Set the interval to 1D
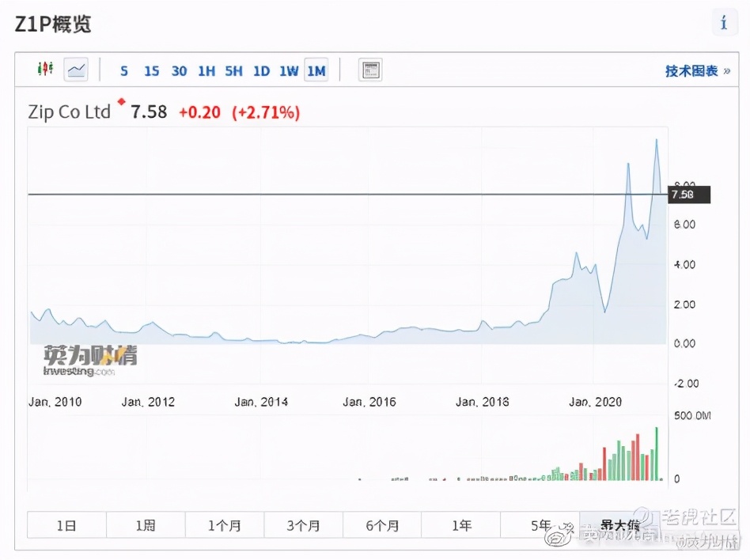Viewport: 750px width, 560px height. point(262,71)
